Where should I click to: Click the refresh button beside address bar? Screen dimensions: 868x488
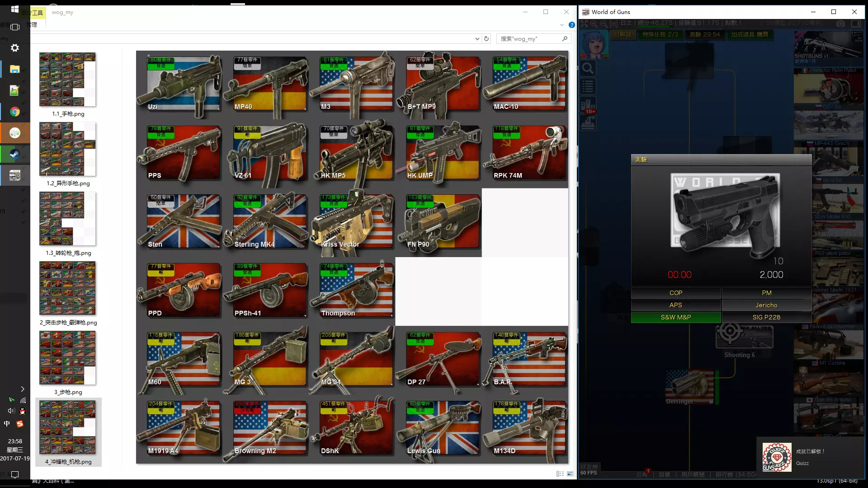click(x=486, y=39)
